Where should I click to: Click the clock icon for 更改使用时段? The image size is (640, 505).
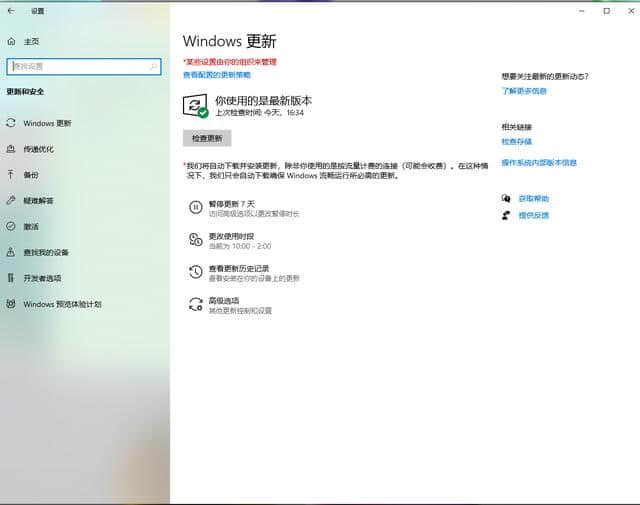tap(196, 240)
